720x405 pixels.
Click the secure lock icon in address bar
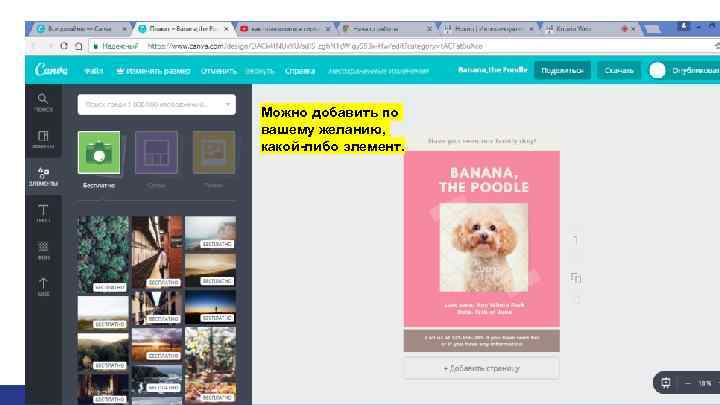(x=96, y=46)
